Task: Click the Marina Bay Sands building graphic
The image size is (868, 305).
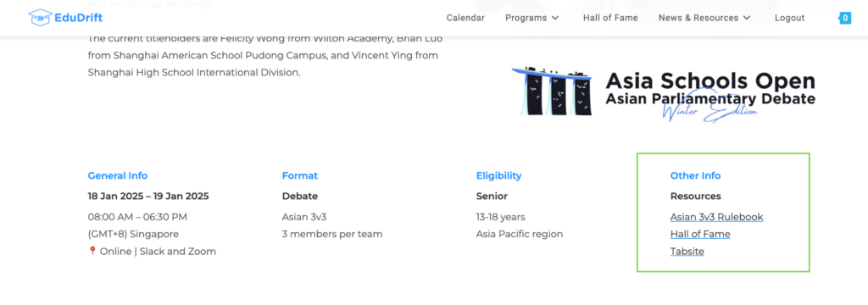Action: pos(551,91)
